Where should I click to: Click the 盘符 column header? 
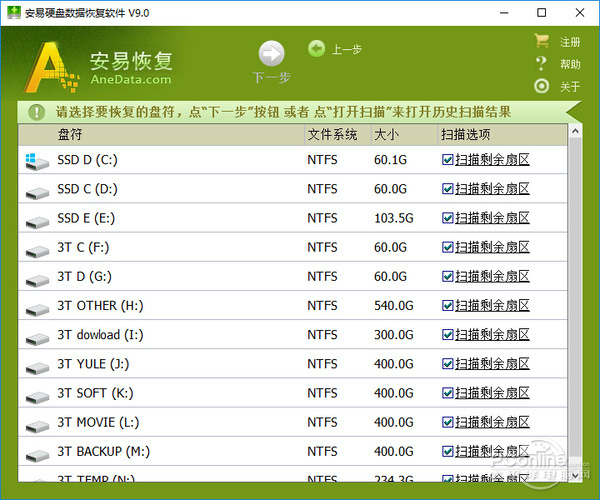click(161, 135)
